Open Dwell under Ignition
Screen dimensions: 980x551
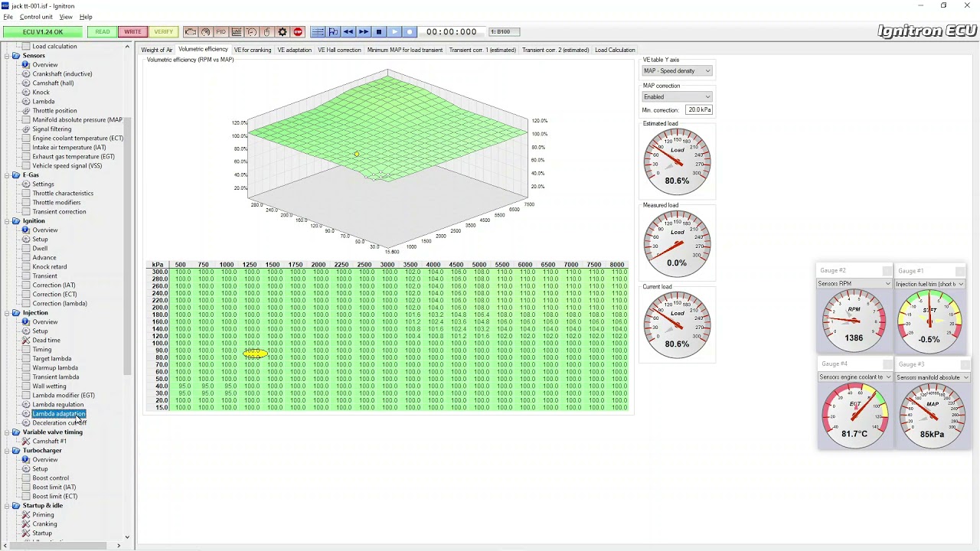click(40, 249)
